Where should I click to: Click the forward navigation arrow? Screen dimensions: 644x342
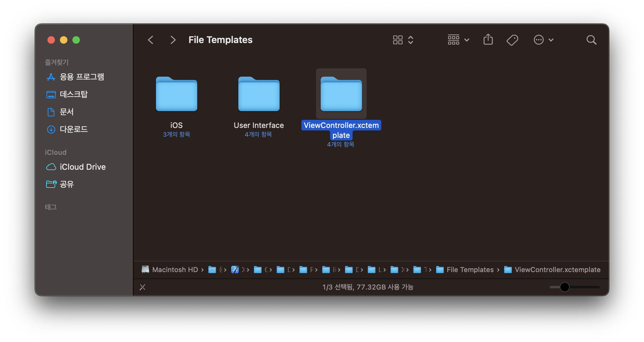(x=173, y=40)
